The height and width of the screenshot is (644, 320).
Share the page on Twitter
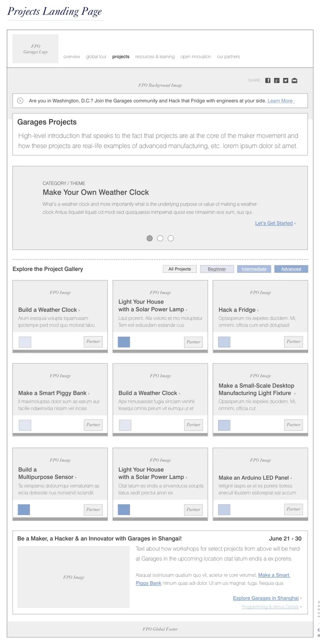pos(285,80)
